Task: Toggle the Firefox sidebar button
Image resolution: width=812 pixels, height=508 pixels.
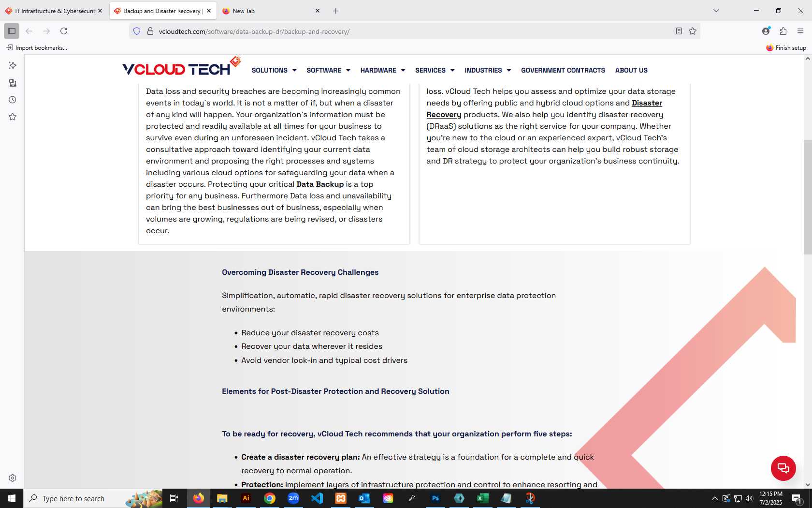Action: click(12, 31)
